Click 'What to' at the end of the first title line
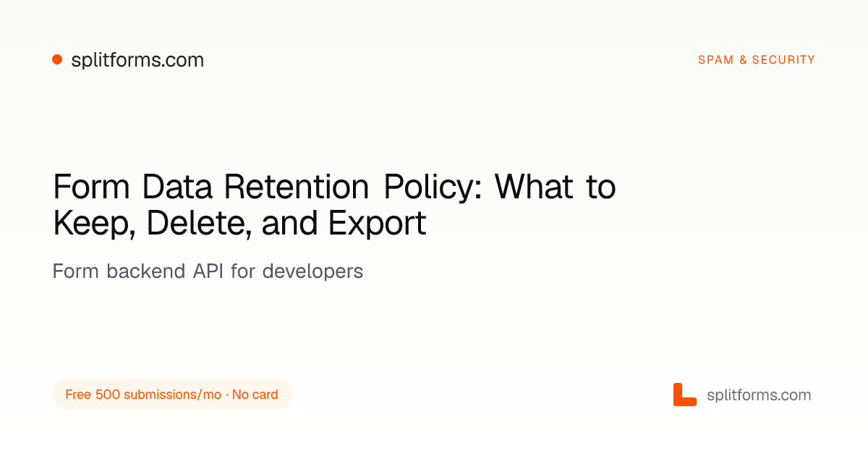Image resolution: width=868 pixels, height=456 pixels. point(555,187)
